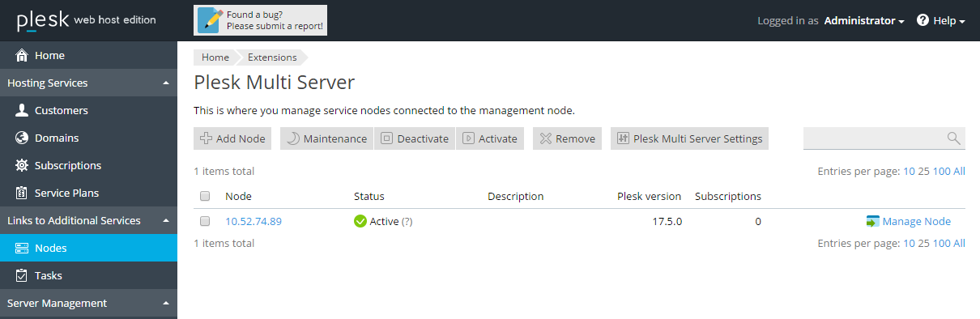The image size is (980, 319).
Task: Click the Subscriptions gear icon
Action: (x=22, y=165)
